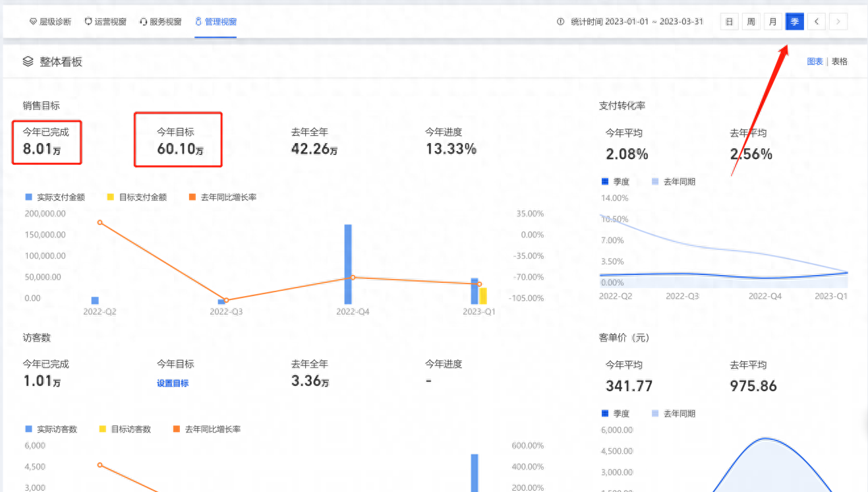Click the 销售目标 section heading
This screenshot has width=868, height=492.
[x=41, y=106]
